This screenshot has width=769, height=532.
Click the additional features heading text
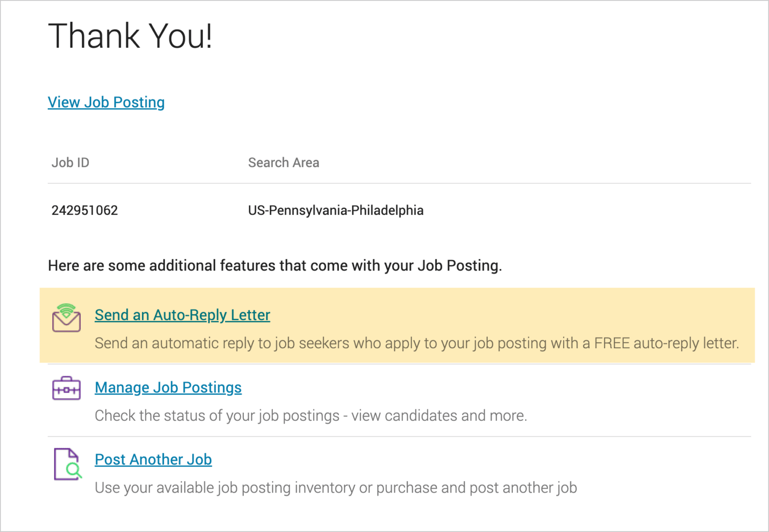point(275,265)
